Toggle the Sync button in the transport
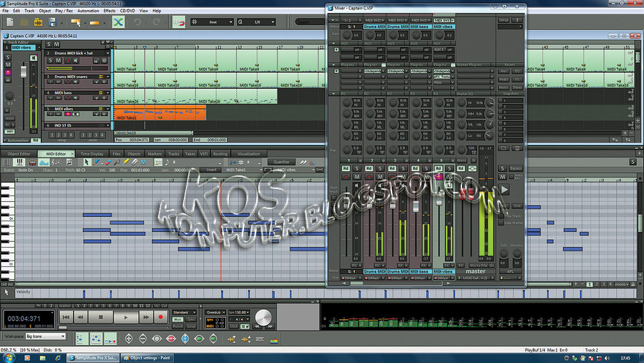This screenshot has width=644, height=363. coord(190,319)
